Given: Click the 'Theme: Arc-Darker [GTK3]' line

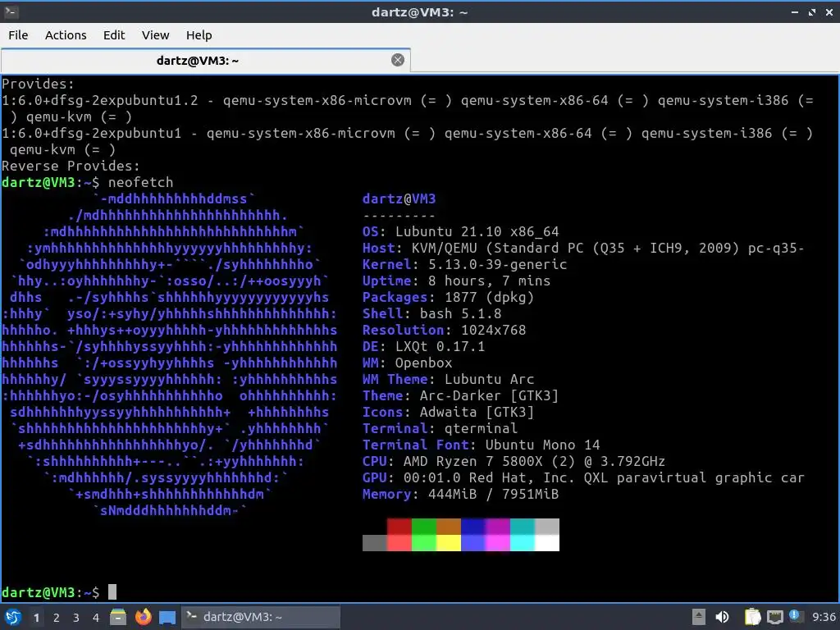Looking at the screenshot, I should [x=461, y=396].
